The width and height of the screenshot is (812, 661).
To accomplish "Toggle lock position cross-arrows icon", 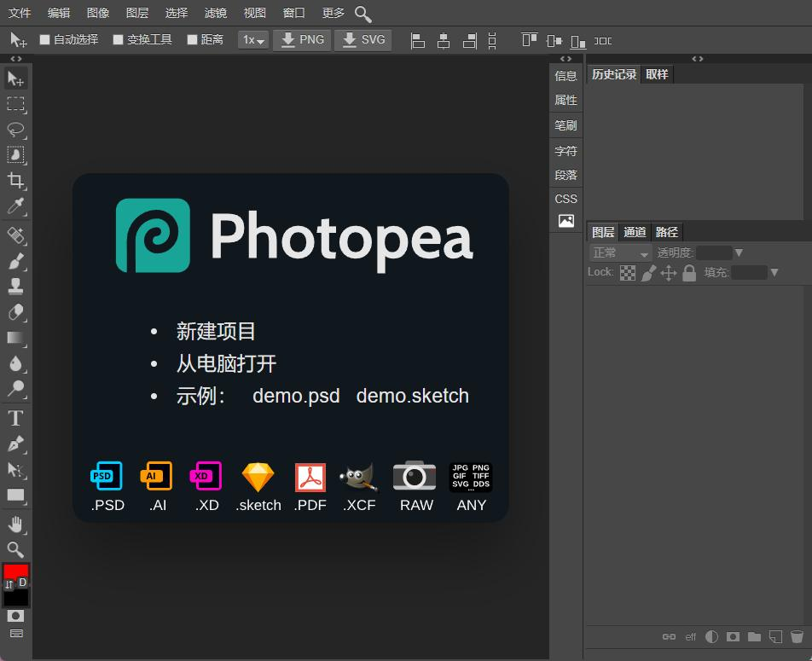I will [x=669, y=272].
